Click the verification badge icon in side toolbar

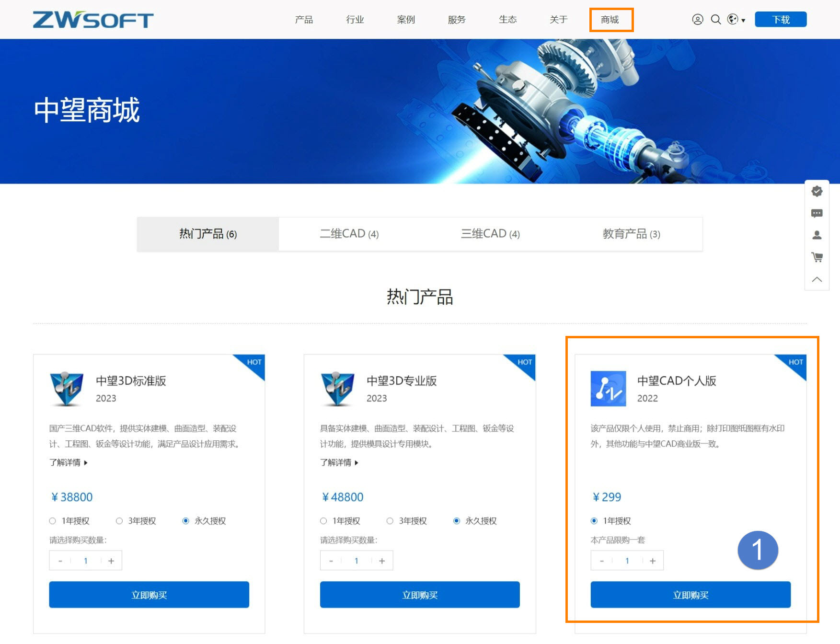(817, 191)
